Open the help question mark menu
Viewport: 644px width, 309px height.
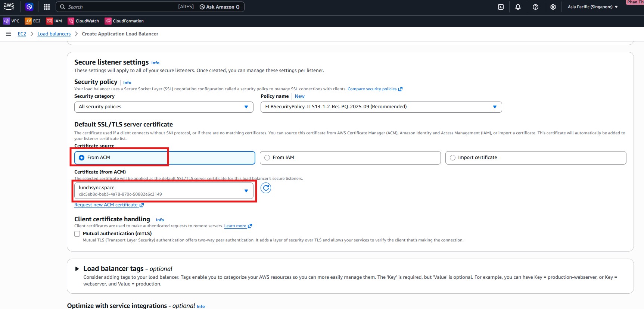(535, 7)
